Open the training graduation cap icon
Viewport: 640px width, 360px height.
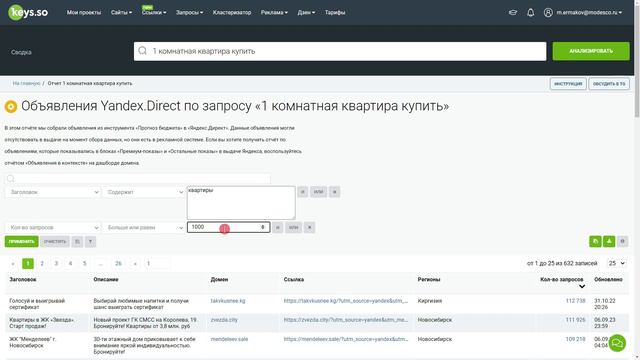point(513,13)
